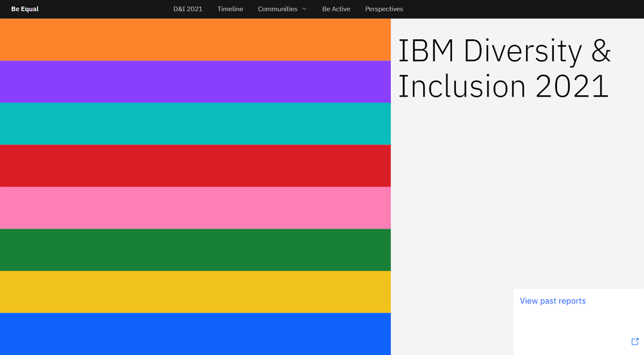Screen dimensions: 644x355
Task: Navigate to Be Active
Action: click(336, 9)
